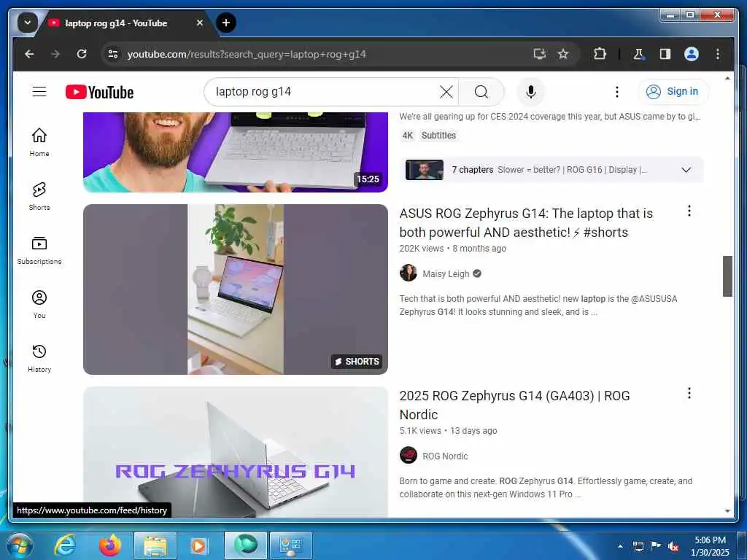The image size is (747, 560).
Task: Open the Chrome three-dot menu
Action: 718,54
